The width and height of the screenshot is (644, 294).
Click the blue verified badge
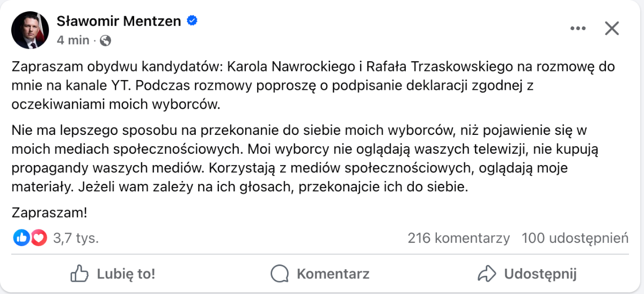point(192,21)
